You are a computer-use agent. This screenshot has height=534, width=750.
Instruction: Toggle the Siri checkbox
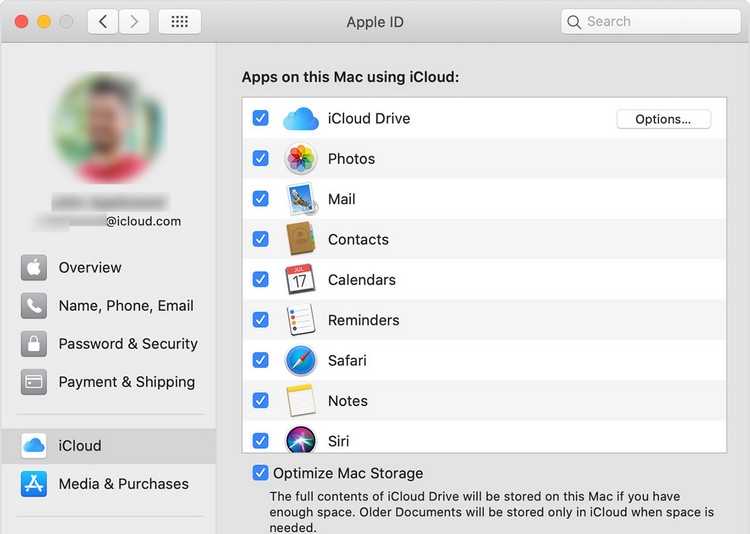point(260,440)
